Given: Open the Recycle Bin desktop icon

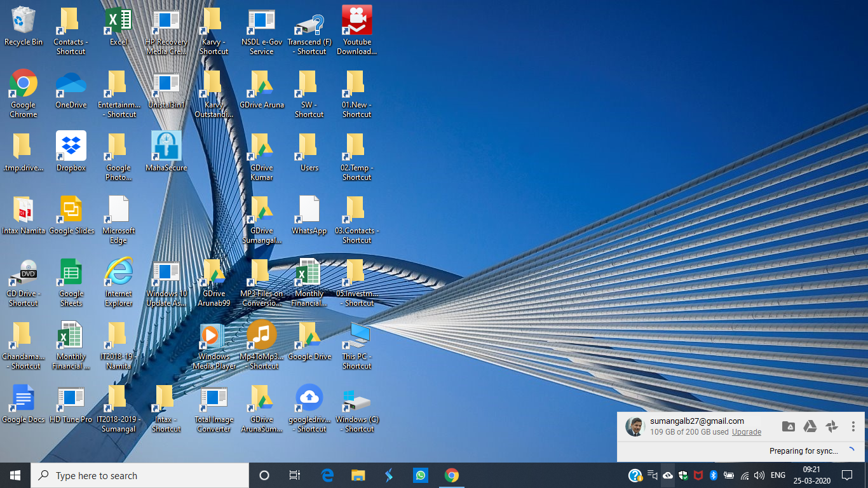Looking at the screenshot, I should coord(24,26).
